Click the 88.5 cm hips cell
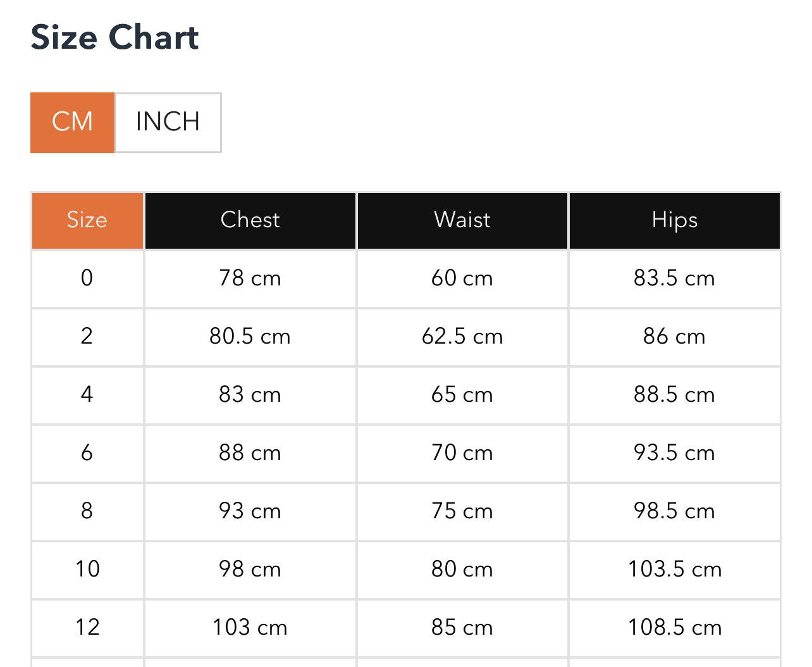Viewport: 812px width, 667px height. tap(675, 394)
